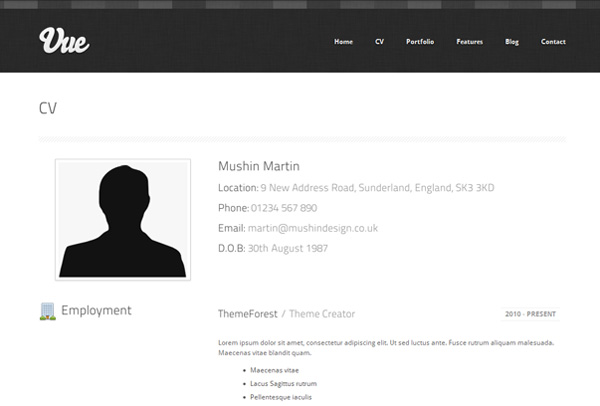Click the Phone: label
600x406 pixels.
click(x=233, y=208)
